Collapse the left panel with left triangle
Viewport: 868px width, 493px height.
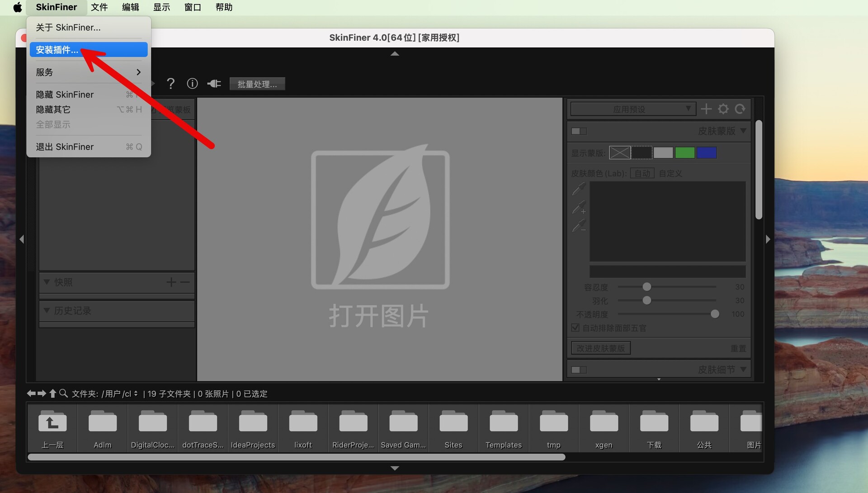21,239
